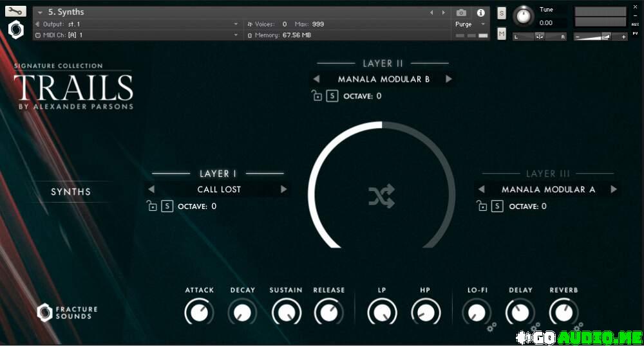Select previous Layer III sound

click(x=481, y=189)
